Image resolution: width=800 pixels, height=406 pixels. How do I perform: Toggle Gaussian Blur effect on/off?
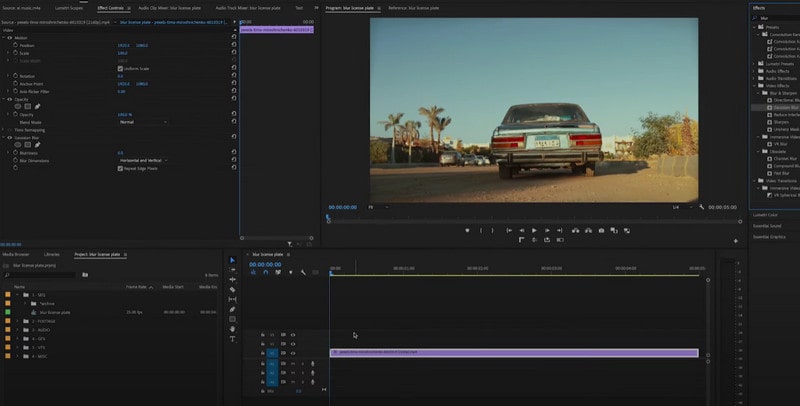point(10,137)
